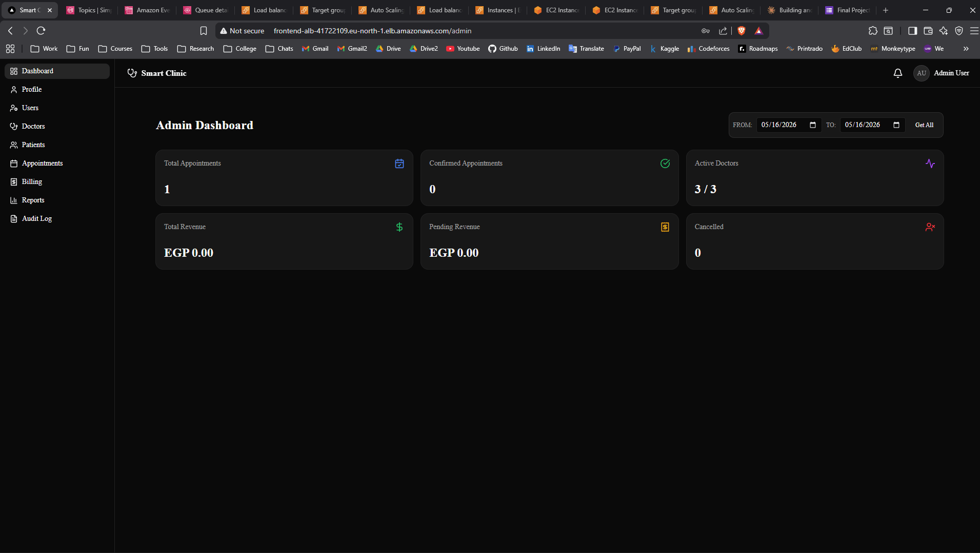980x553 pixels.
Task: Click the Smart Clinic stethoscope logo
Action: (x=132, y=73)
